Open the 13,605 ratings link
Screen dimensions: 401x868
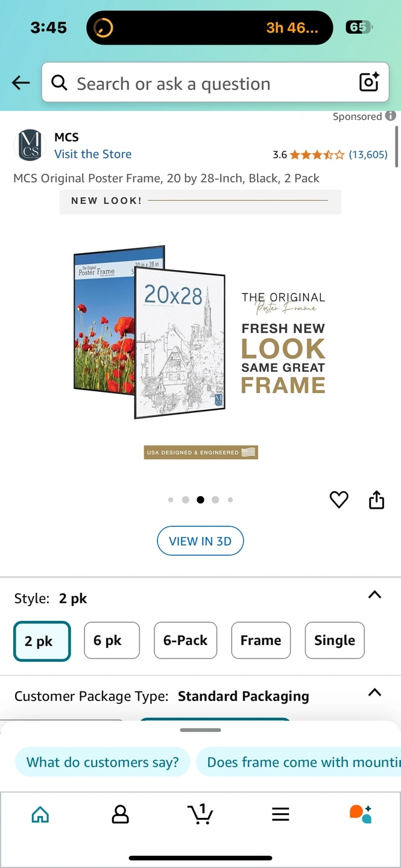pos(368,154)
